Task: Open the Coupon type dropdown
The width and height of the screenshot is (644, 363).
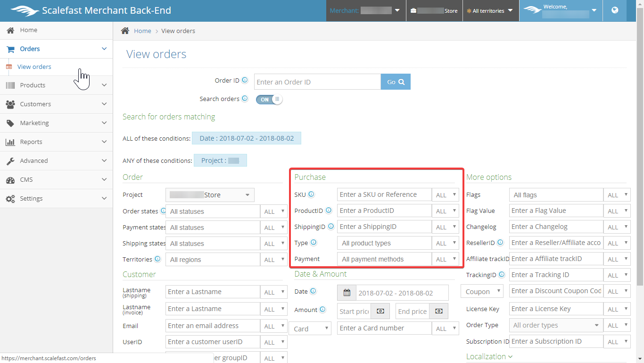Action: [482, 291]
